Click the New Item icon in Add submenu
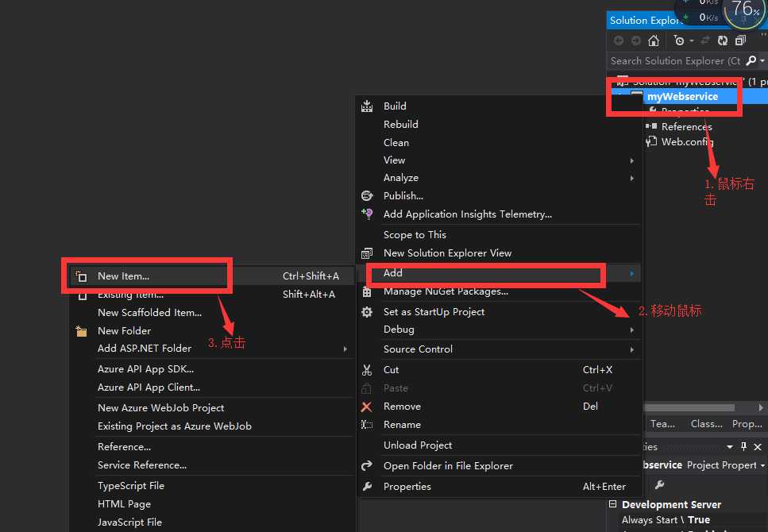Screen dimensions: 768x532 point(81,276)
